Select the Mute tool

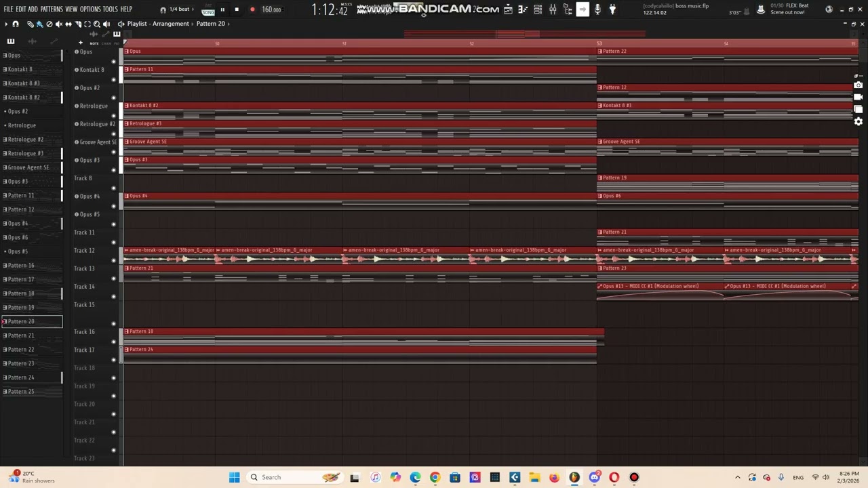(59, 24)
